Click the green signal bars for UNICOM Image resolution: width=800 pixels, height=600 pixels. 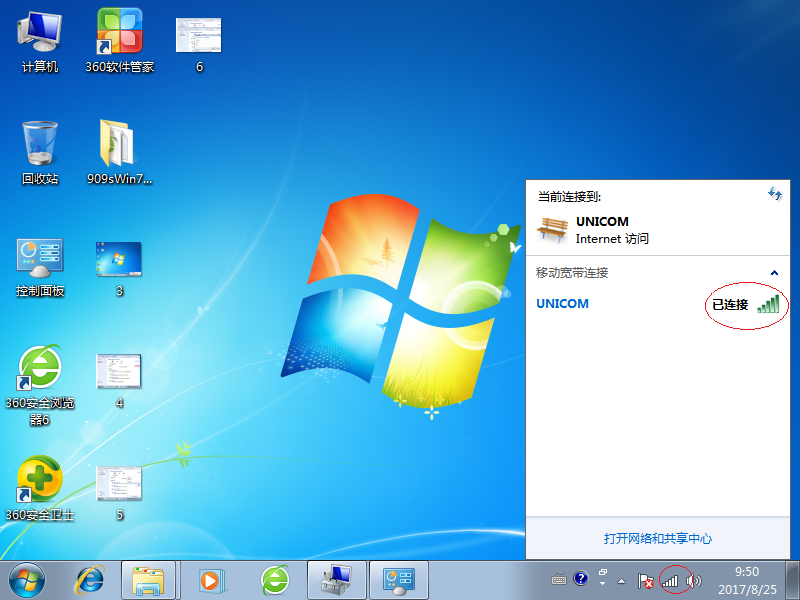coord(768,304)
